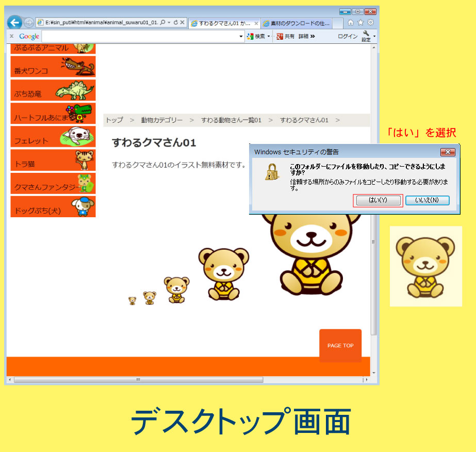Click the 動物カテゴリー breadcrumb link

[161, 120]
